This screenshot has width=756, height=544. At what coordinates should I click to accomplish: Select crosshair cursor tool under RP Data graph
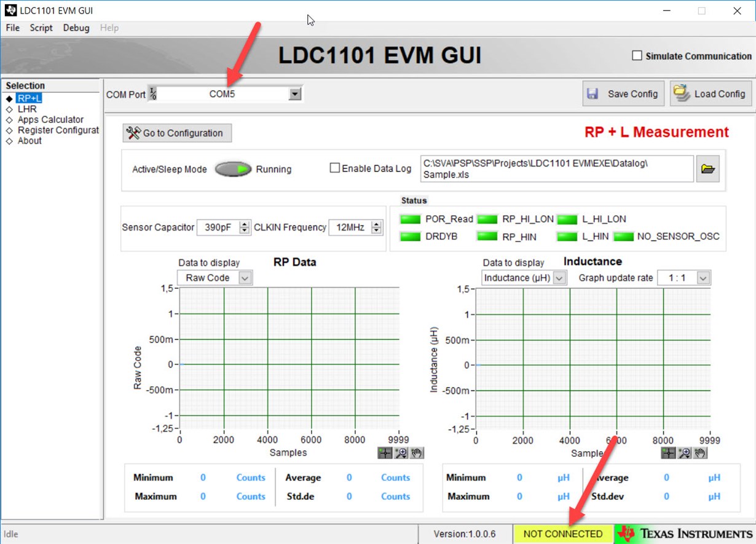[x=385, y=453]
